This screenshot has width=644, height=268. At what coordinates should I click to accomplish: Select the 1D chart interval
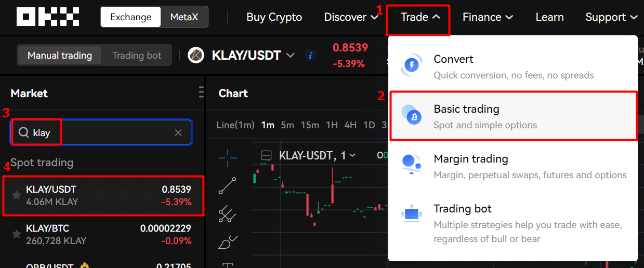[369, 125]
